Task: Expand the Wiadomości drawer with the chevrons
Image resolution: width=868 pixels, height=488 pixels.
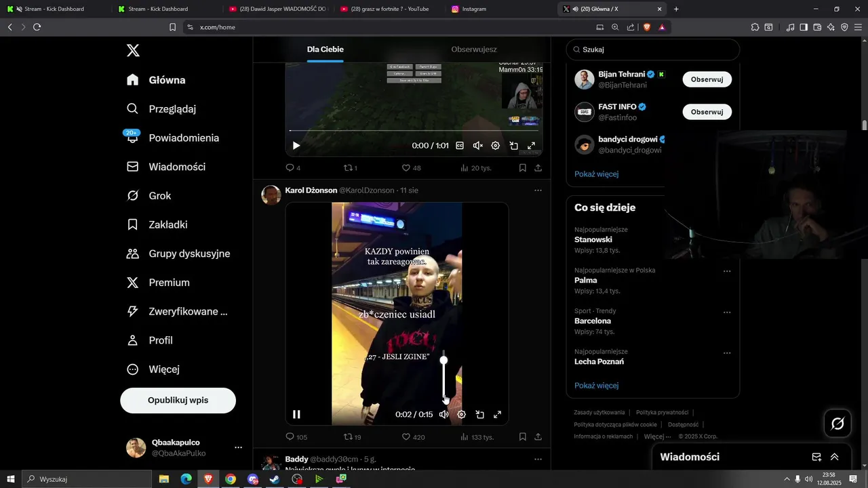Action: 835,457
